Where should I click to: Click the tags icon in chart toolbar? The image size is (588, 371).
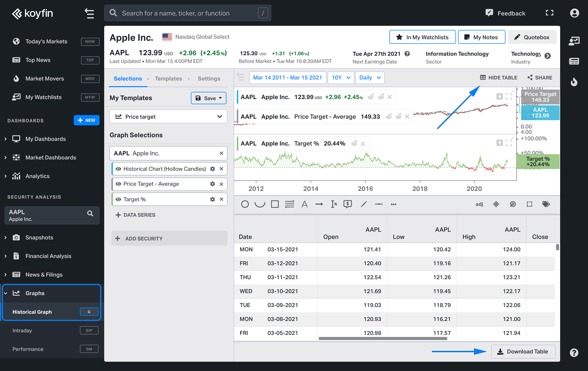pos(546,204)
